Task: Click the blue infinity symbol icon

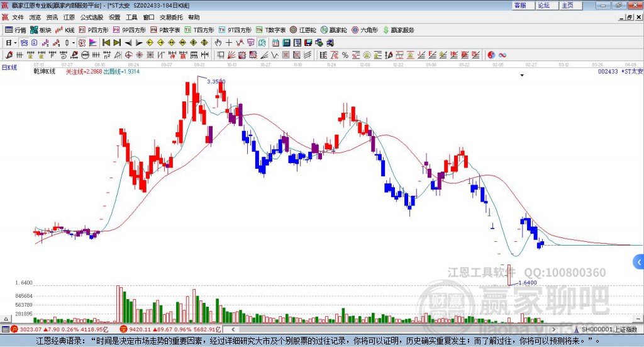Action: 502,55
